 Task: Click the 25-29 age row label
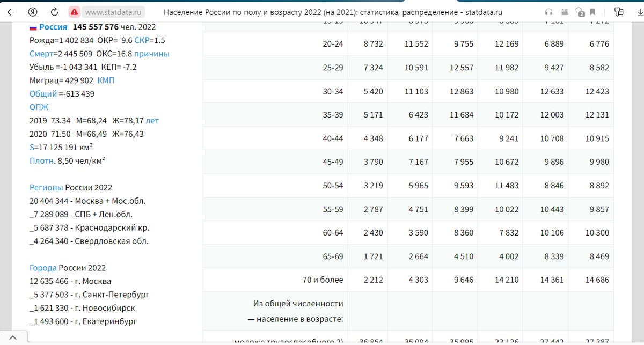(x=333, y=68)
